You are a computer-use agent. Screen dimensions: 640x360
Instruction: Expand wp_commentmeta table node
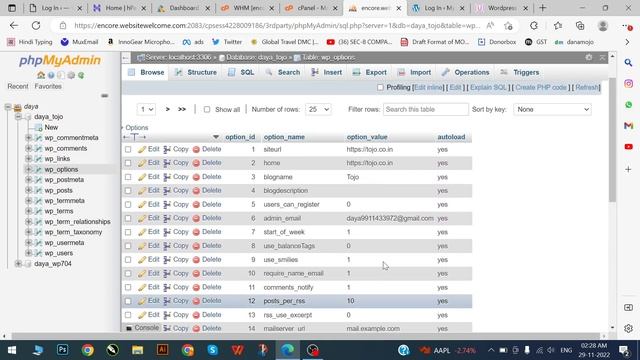coord(29,138)
